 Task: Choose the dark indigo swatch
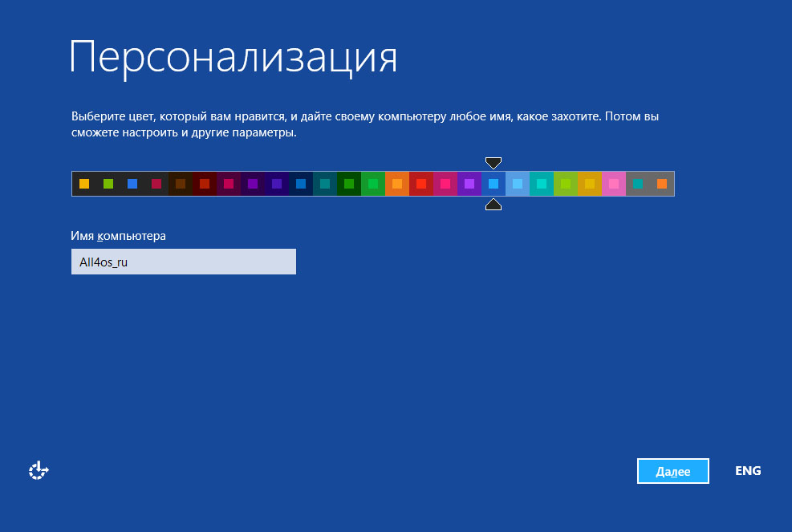(277, 184)
